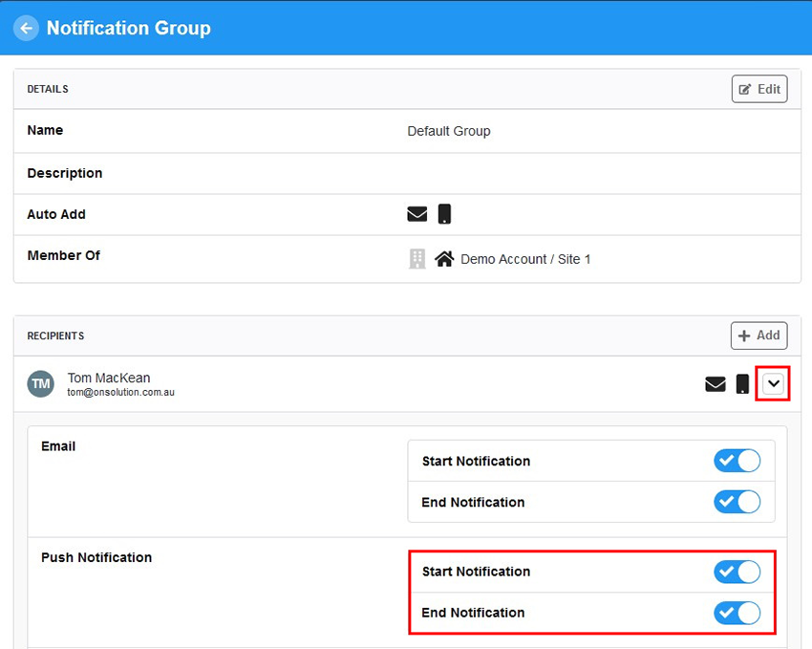Click the back arrow in the header
The width and height of the screenshot is (812, 649).
26,28
